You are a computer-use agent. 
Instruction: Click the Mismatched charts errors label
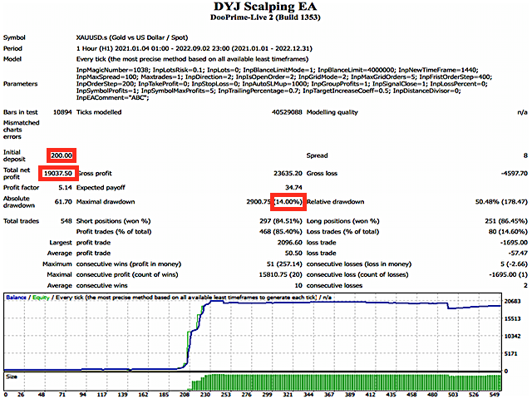pos(21,130)
